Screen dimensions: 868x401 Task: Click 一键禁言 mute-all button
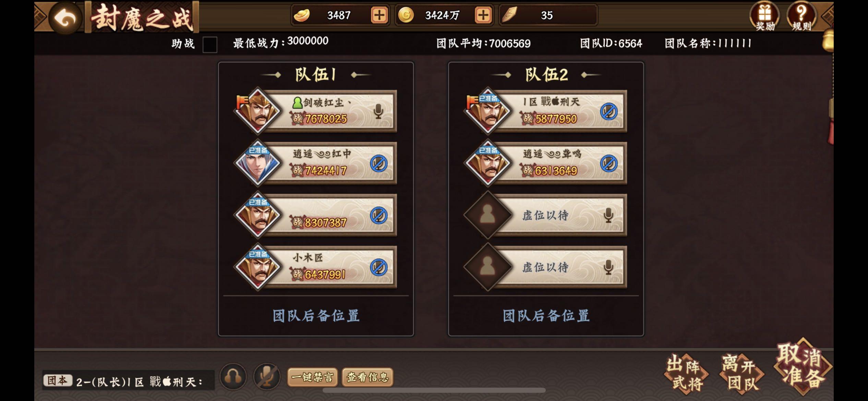[x=312, y=377]
